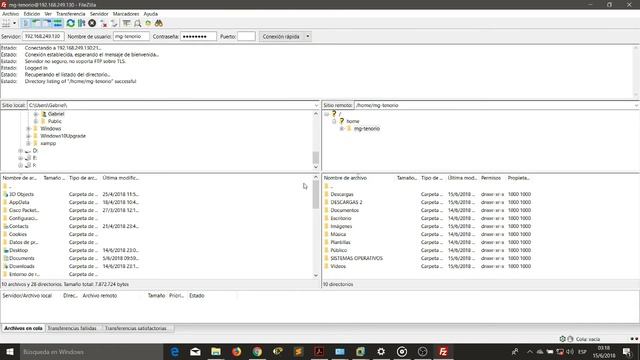Screen dimensions: 640x360
Task: Open Microsoft Edge from the taskbar
Action: pos(174,351)
